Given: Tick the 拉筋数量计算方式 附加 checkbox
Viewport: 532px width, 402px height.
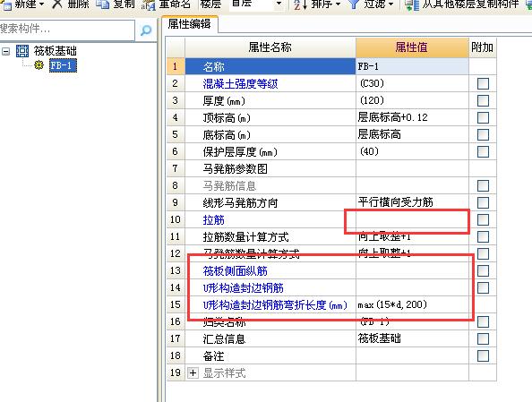Looking at the screenshot, I should click(483, 236).
